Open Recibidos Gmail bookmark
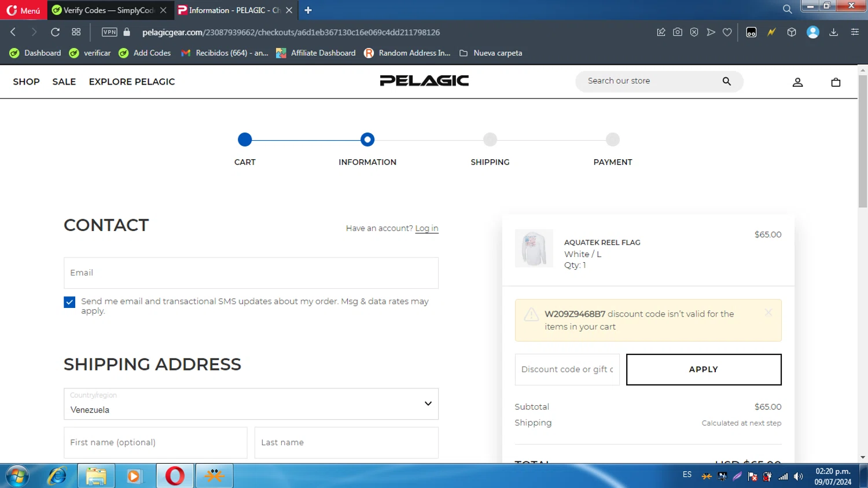 [225, 53]
